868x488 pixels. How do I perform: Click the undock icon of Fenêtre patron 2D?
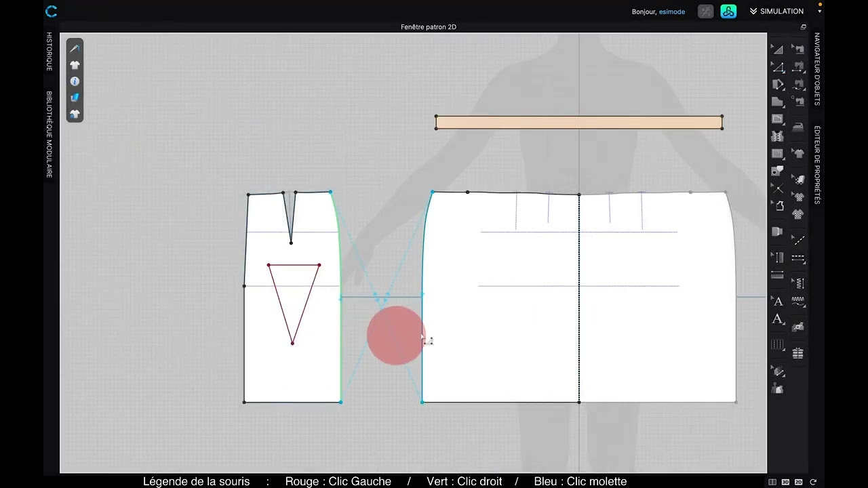pyautogui.click(x=804, y=27)
